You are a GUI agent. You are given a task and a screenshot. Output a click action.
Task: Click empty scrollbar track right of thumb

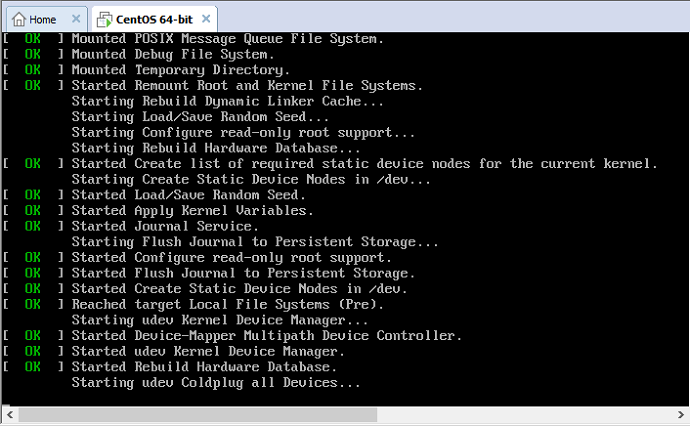(525, 415)
